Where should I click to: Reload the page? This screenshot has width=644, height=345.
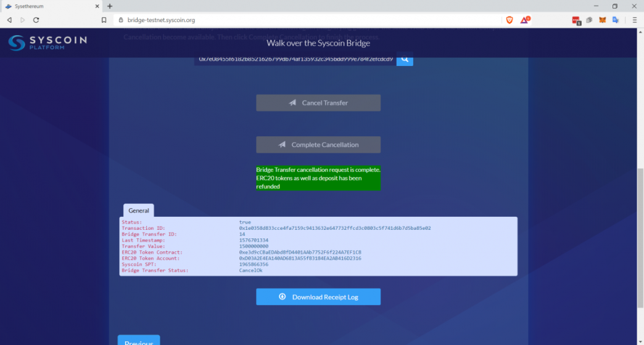click(36, 20)
